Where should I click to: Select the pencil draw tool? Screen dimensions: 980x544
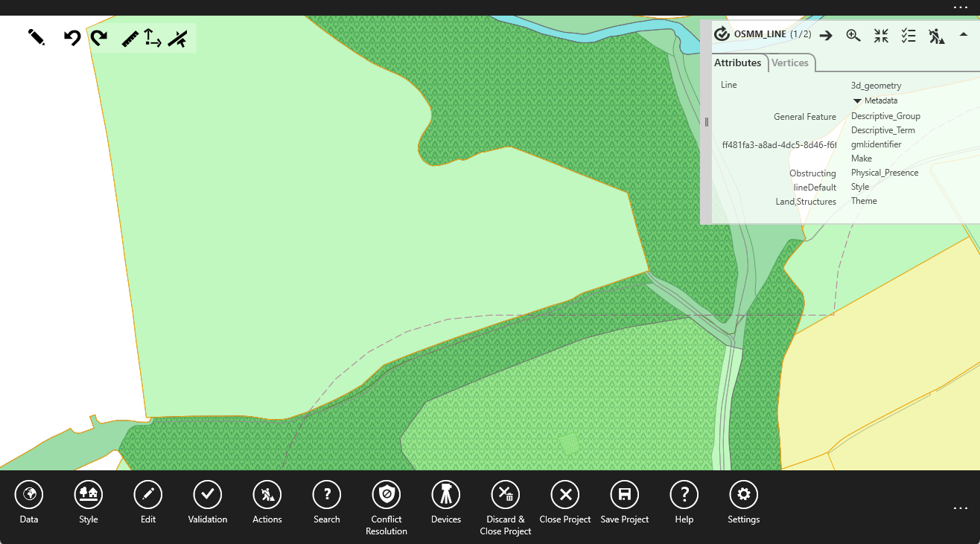pos(36,37)
